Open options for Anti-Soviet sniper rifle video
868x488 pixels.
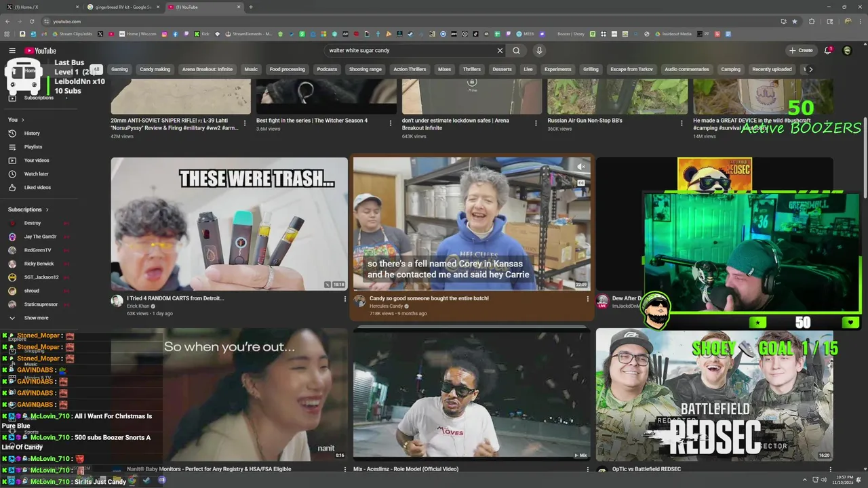tap(245, 123)
